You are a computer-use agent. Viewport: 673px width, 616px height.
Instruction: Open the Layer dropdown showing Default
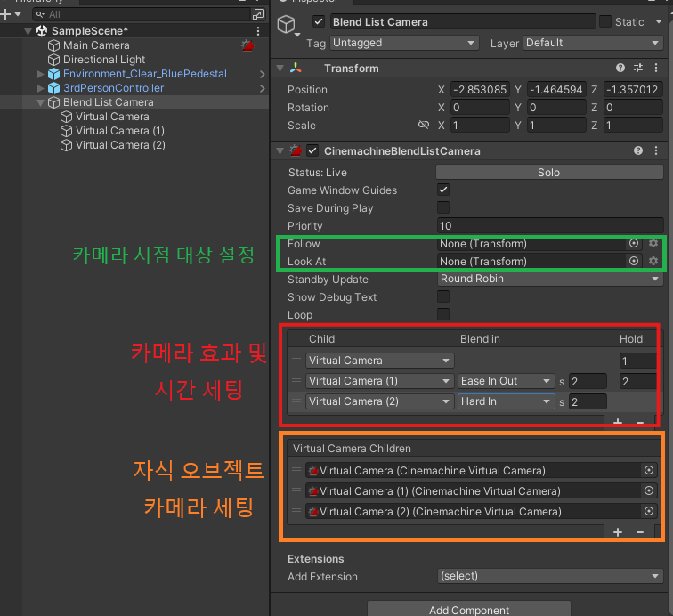click(593, 43)
